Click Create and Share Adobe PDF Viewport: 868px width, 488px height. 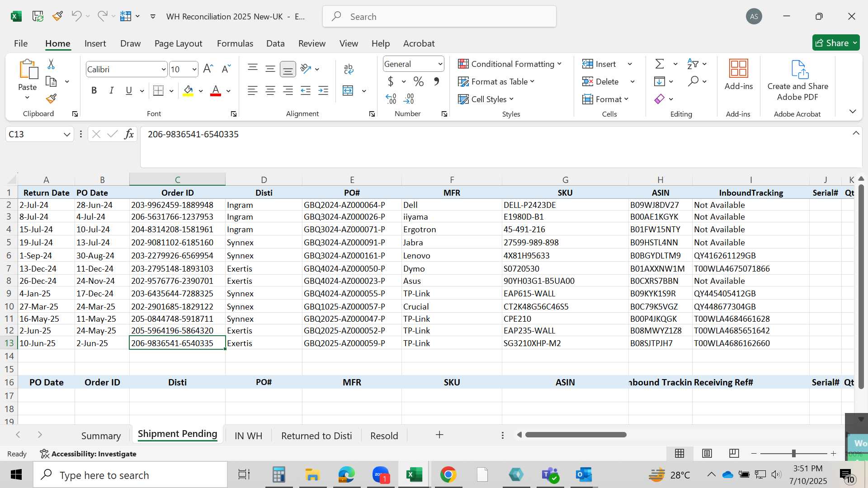point(797,80)
